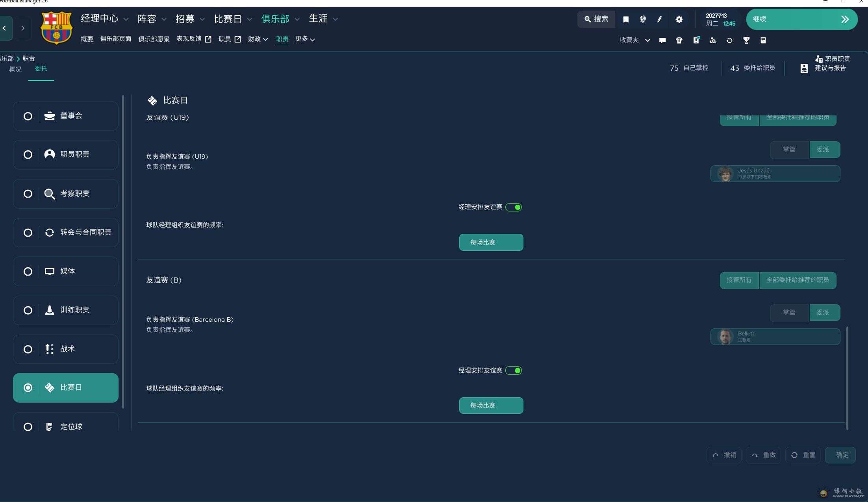Viewport: 868px width, 502px height.
Task: Select the 董事会 radio option
Action: [x=28, y=116]
